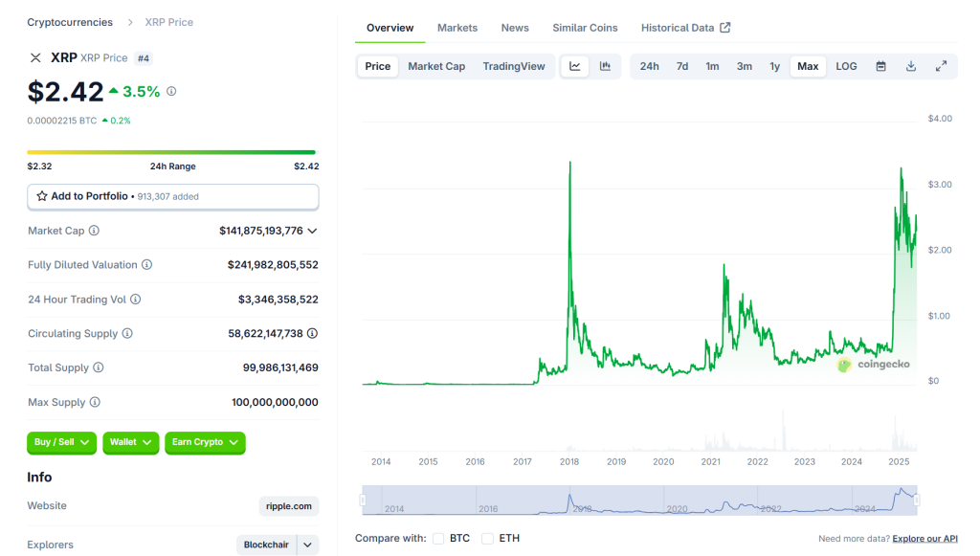Switch to the Markets tab

[457, 28]
